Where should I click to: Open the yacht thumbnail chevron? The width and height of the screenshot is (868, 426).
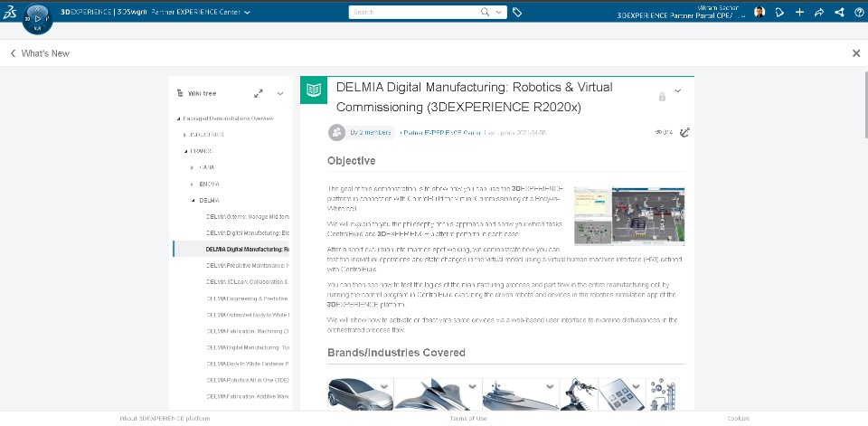click(x=551, y=386)
